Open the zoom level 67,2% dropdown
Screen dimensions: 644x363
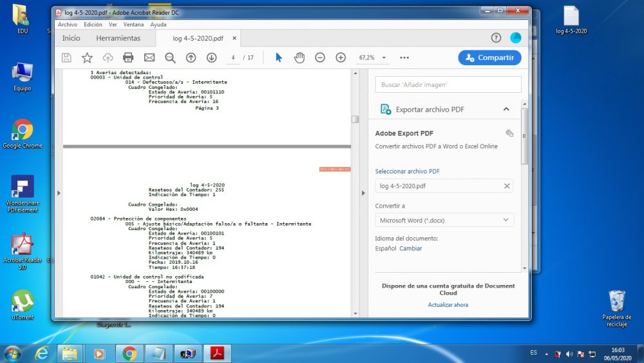[384, 57]
